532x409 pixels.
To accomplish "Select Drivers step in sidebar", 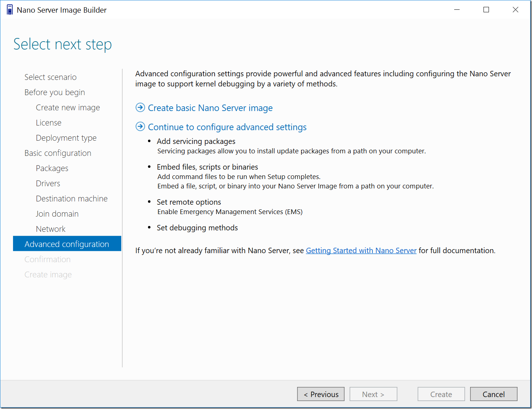I will 48,183.
